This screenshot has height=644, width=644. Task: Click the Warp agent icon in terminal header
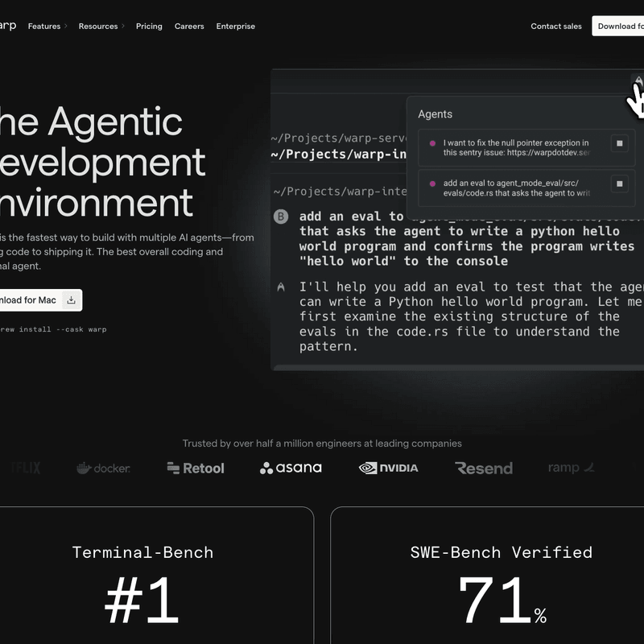tap(638, 80)
